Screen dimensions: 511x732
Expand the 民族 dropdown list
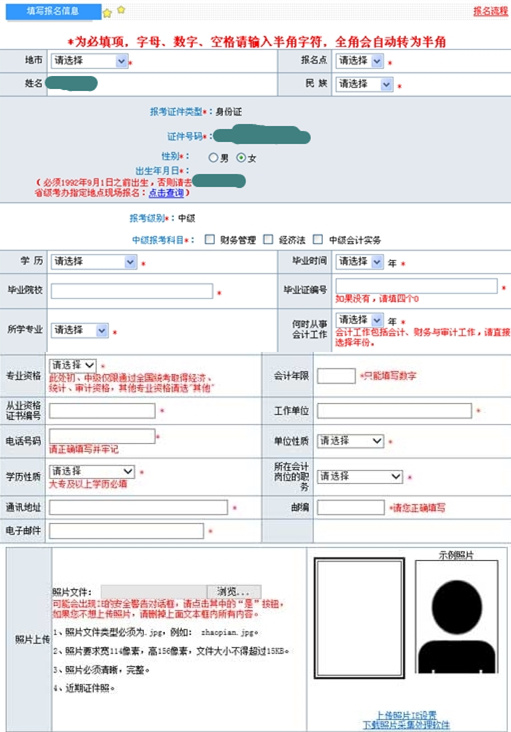[x=364, y=84]
